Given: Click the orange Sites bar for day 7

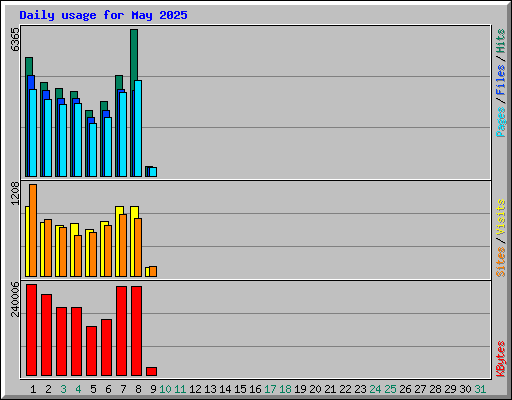Looking at the screenshot, I should click(x=123, y=245).
